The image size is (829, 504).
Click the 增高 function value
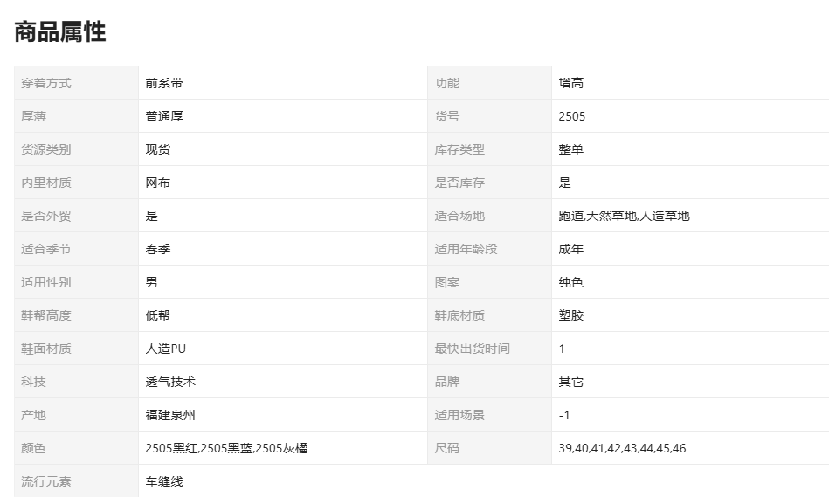571,83
